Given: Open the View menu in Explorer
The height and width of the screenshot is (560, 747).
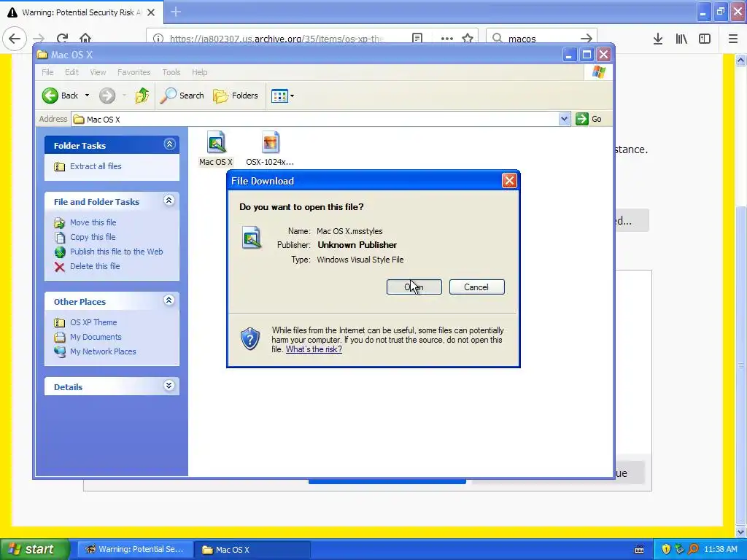Looking at the screenshot, I should pos(98,72).
